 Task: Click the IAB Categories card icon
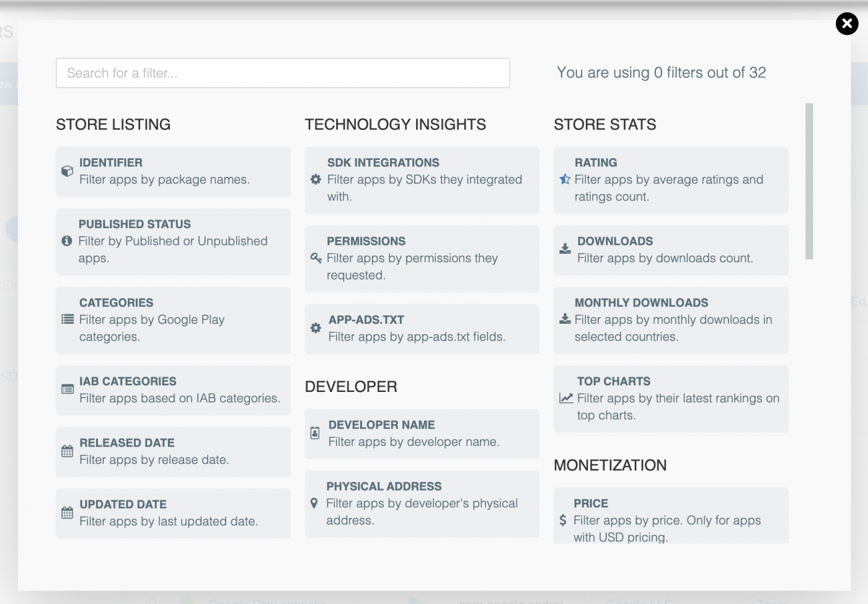pos(68,389)
